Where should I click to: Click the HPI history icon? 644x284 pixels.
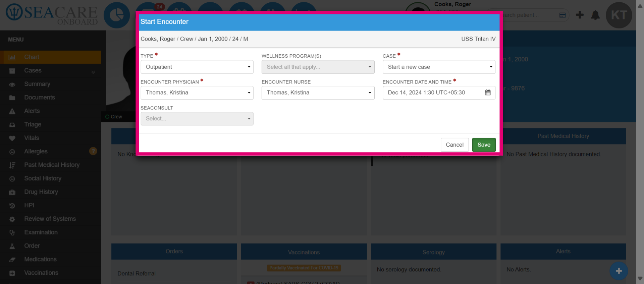tap(12, 206)
